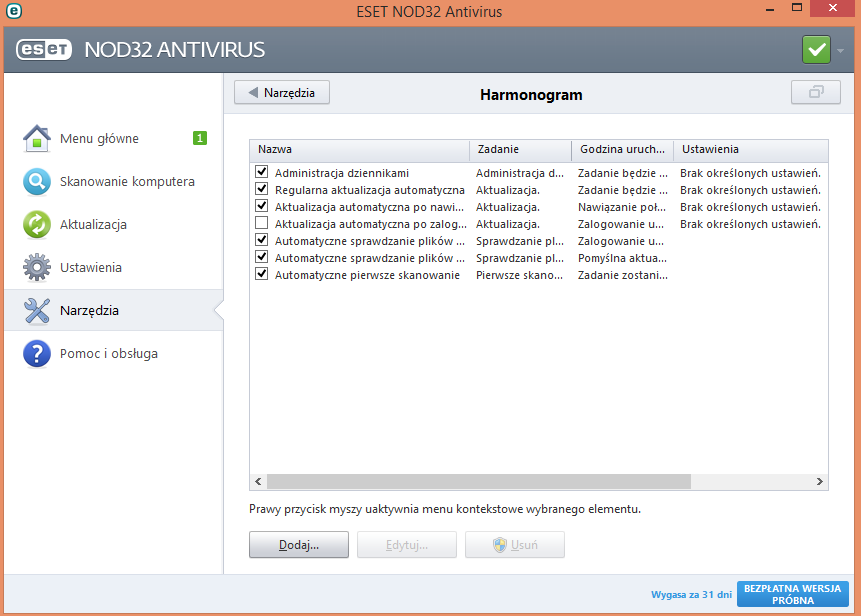
Task: Close the ESET NOD32 Antivirus window
Action: [x=834, y=8]
